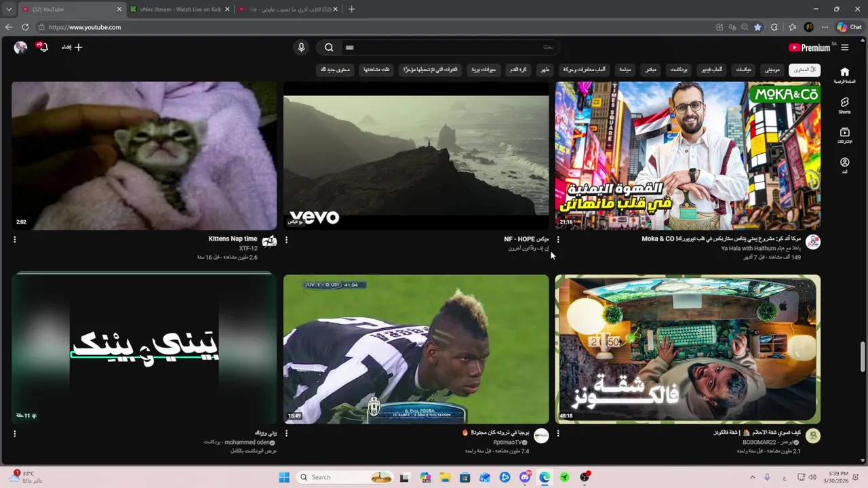Open the RptimaoTV channel name link
This screenshot has width=868, height=488.
pyautogui.click(x=510, y=442)
